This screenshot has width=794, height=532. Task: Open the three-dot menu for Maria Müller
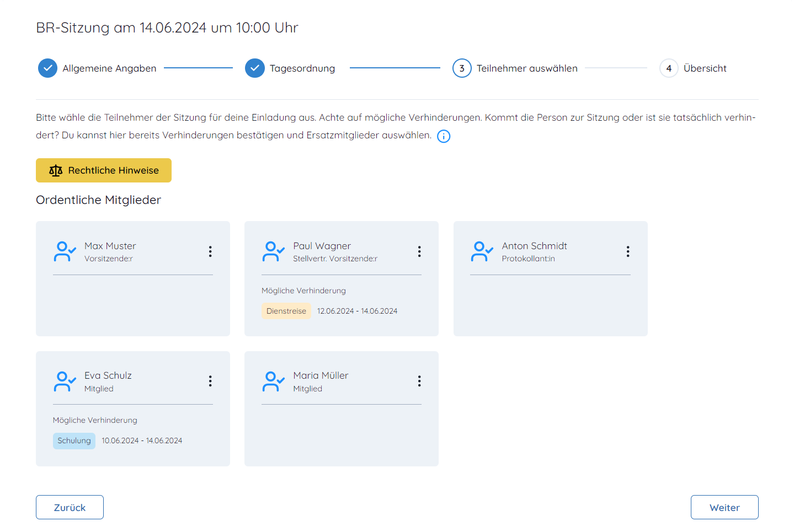pos(419,381)
